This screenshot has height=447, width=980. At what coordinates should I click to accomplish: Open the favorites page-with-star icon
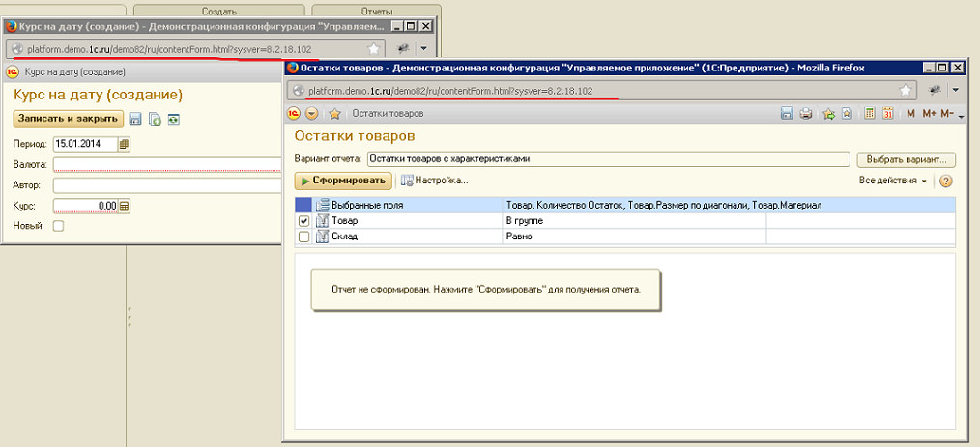tap(847, 114)
